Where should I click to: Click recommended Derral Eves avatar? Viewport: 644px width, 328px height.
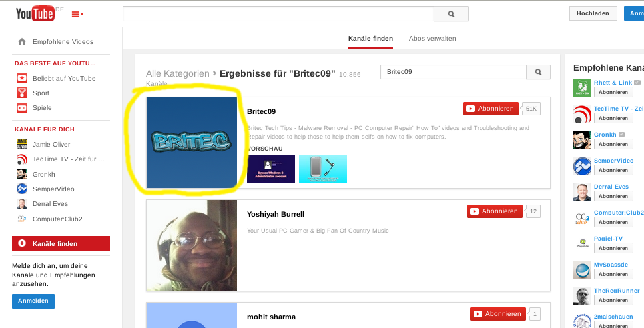tap(582, 193)
